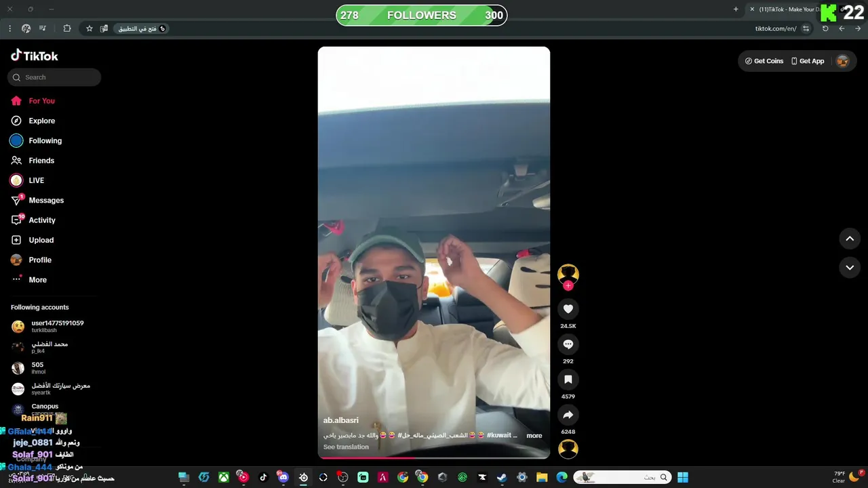Screen dimensions: 868x488
Task: Bookmark this page with star icon
Action: point(89,28)
